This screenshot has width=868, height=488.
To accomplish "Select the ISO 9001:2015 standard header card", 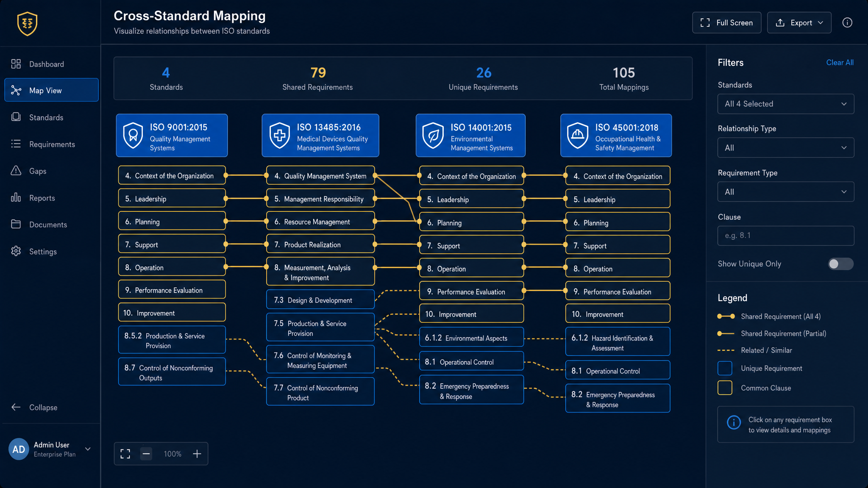I will click(x=172, y=135).
